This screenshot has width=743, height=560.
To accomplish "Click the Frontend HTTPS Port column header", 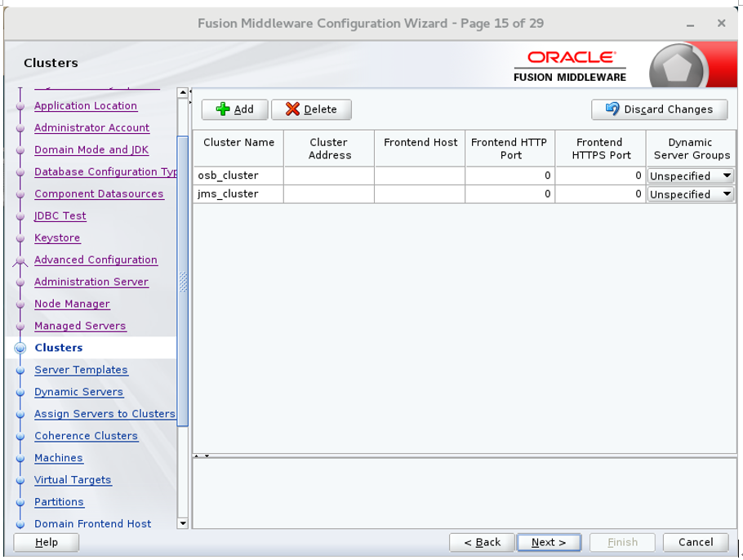I will tap(600, 149).
